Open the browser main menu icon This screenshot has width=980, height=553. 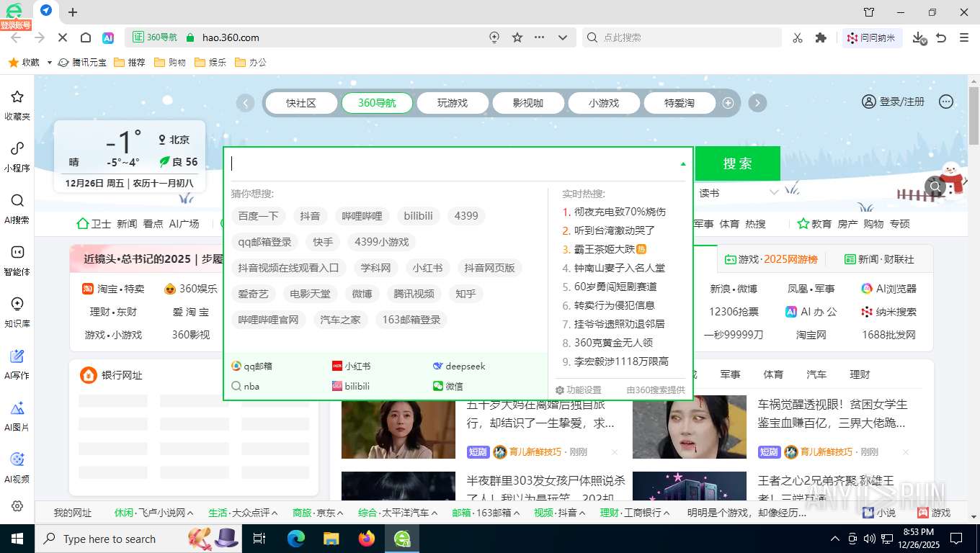tap(964, 37)
